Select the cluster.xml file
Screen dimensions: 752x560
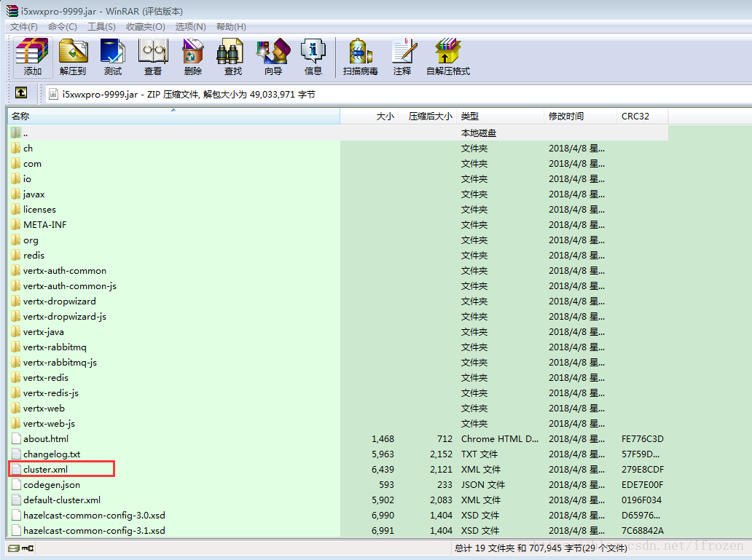40,470
